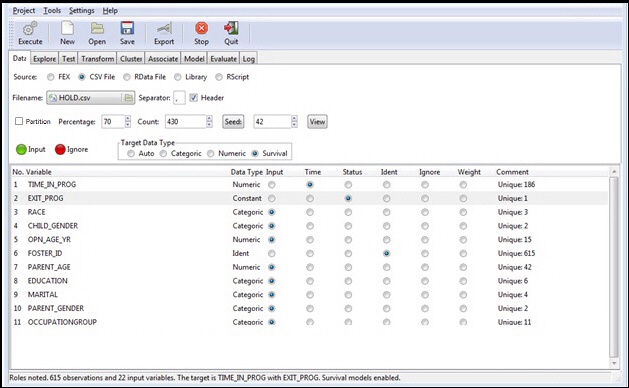Screen dimensions: 629x388
Task: Click the Percentage field showing 70
Action: tap(112, 122)
